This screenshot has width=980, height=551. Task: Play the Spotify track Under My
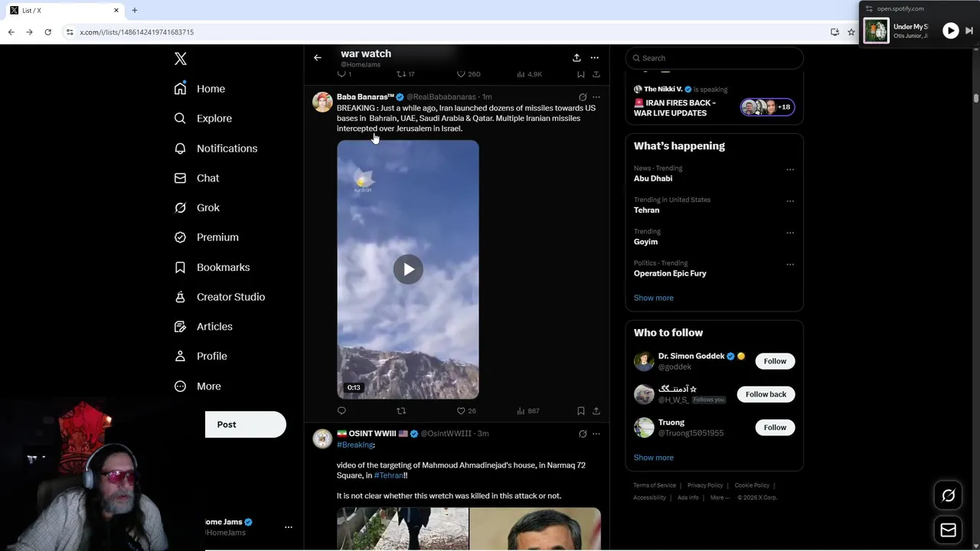(950, 31)
